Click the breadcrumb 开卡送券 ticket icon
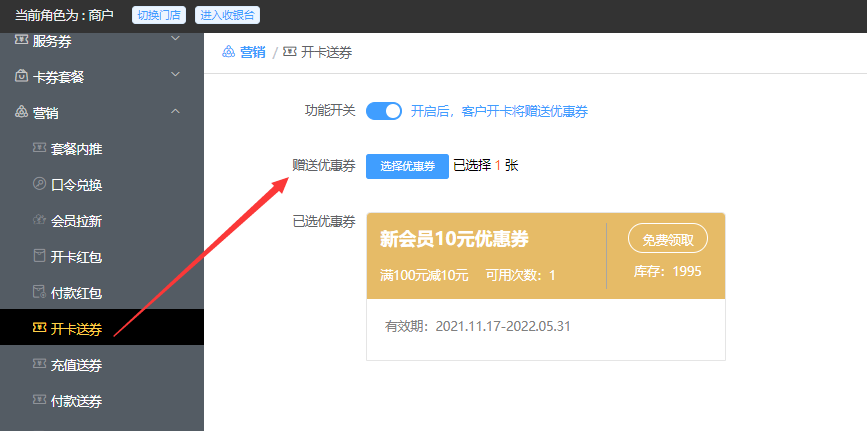The width and height of the screenshot is (867, 431). tap(289, 52)
